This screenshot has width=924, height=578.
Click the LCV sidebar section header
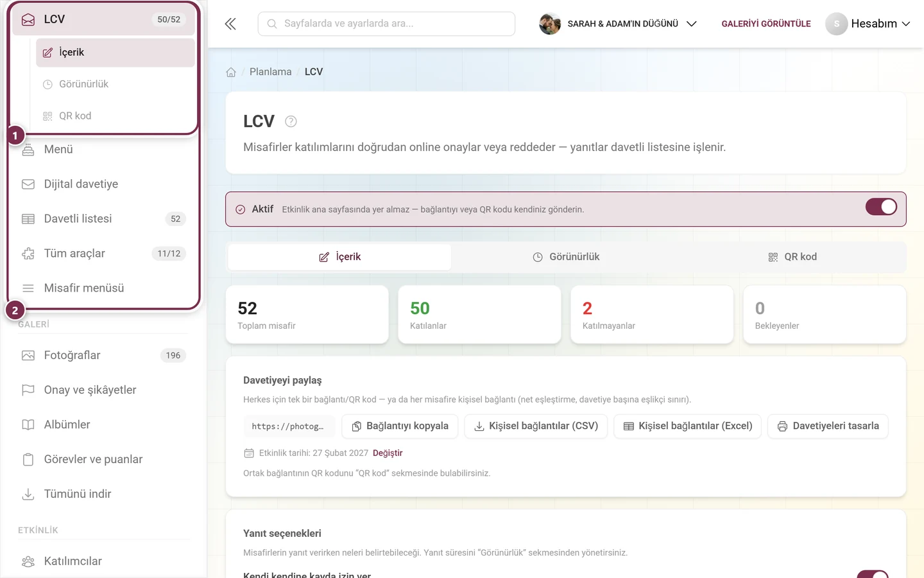[103, 19]
